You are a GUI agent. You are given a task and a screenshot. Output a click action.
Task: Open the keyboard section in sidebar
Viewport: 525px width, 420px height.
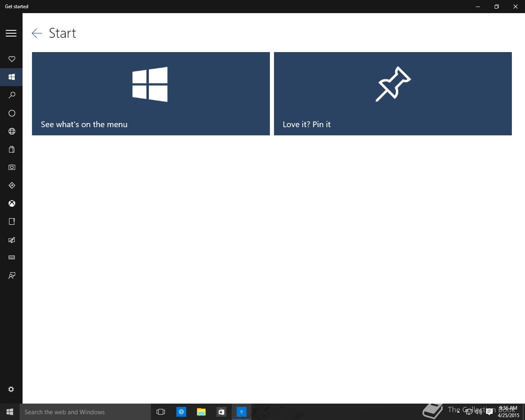(11, 258)
